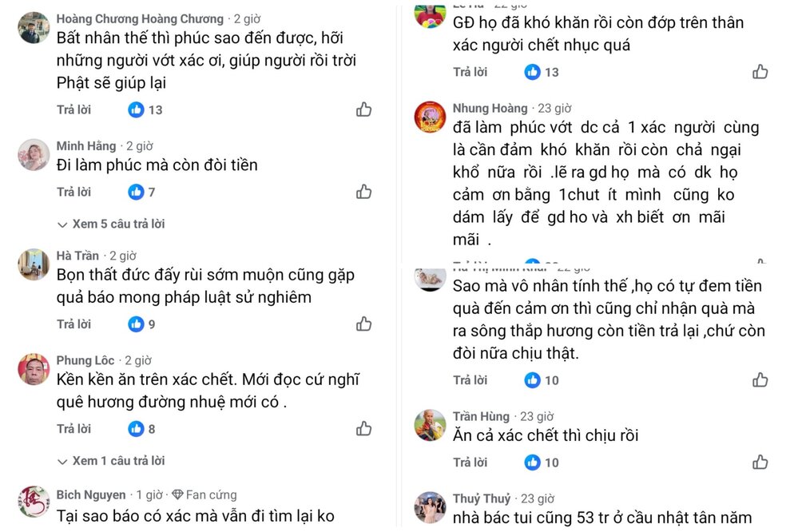Click the like icon on Phung Lôc's comment
Image resolution: width=798 pixels, height=532 pixels.
point(364,428)
